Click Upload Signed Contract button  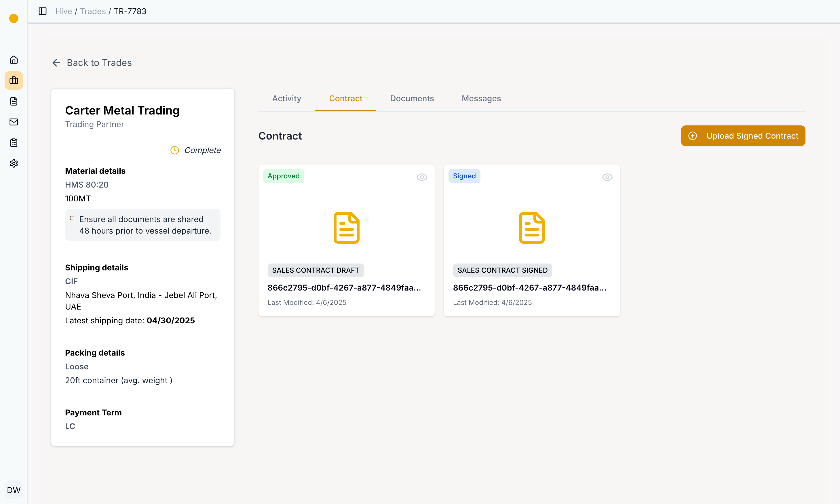743,136
